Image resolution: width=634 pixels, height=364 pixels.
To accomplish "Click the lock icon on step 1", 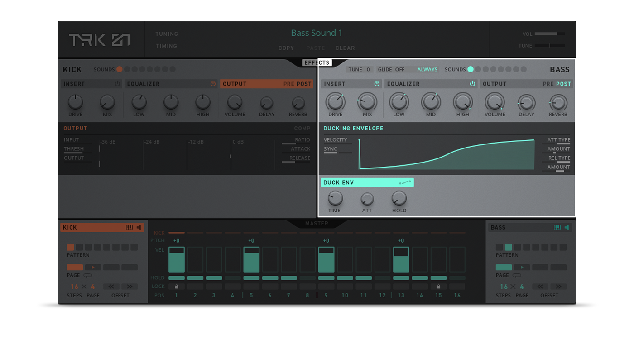I will (177, 287).
